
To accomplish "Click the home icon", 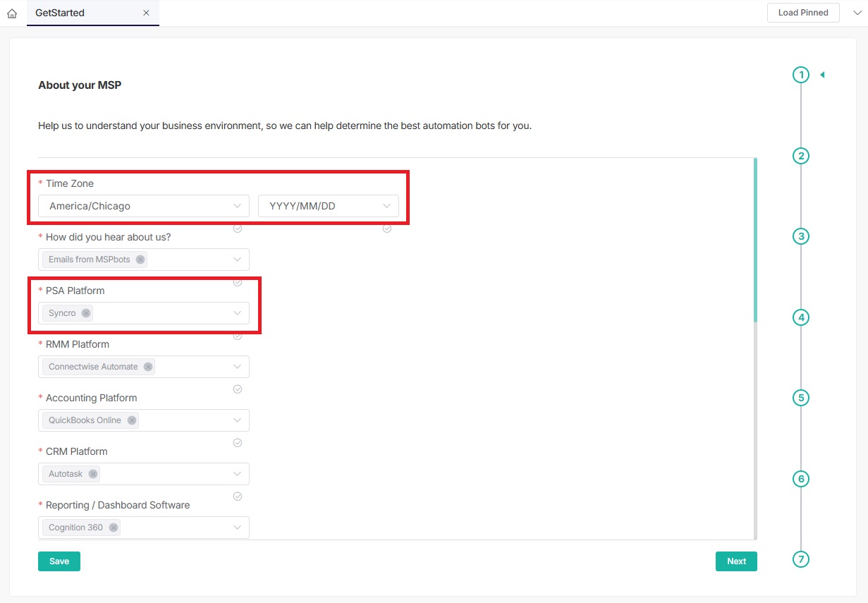I will [11, 13].
